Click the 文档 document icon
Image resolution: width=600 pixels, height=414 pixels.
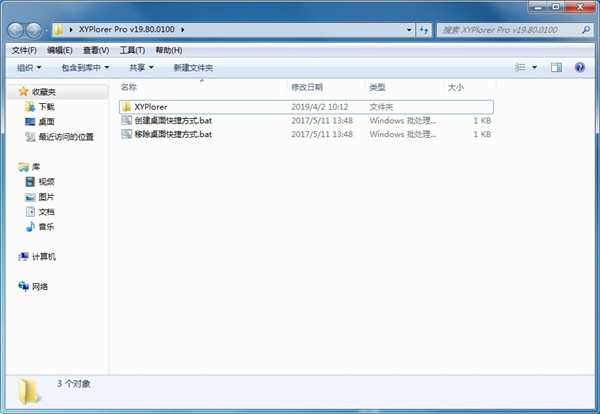tap(30, 212)
